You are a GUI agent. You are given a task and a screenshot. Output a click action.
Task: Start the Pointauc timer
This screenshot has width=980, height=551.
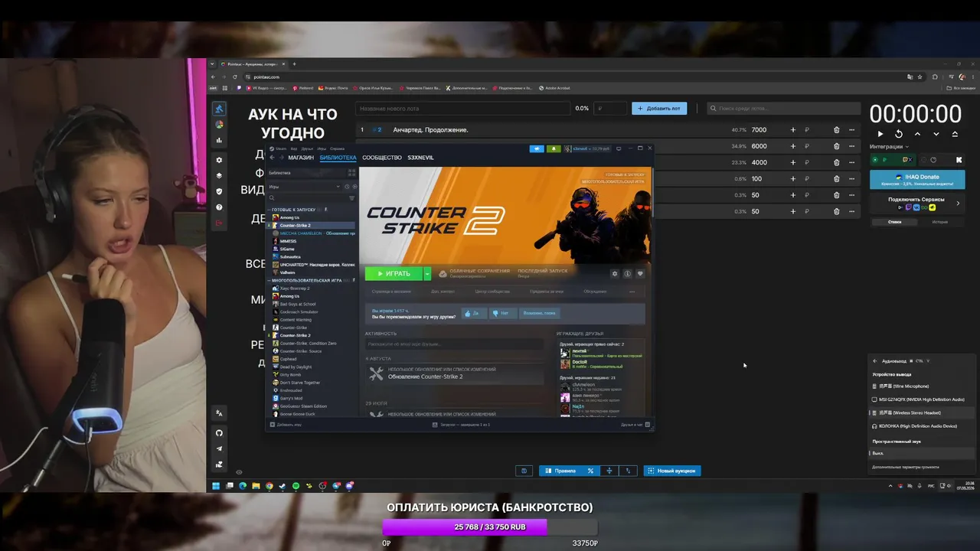coord(880,134)
